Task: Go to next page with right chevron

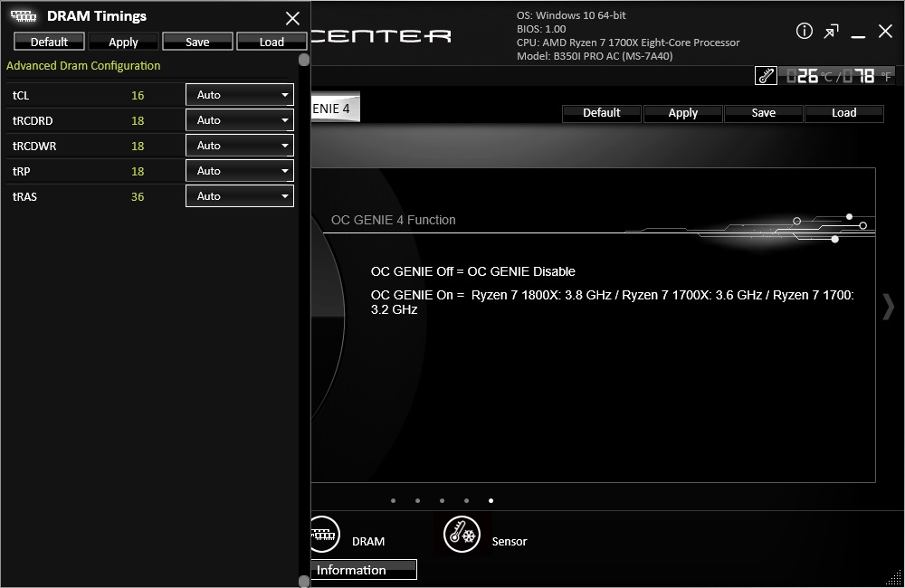Action: 889,306
